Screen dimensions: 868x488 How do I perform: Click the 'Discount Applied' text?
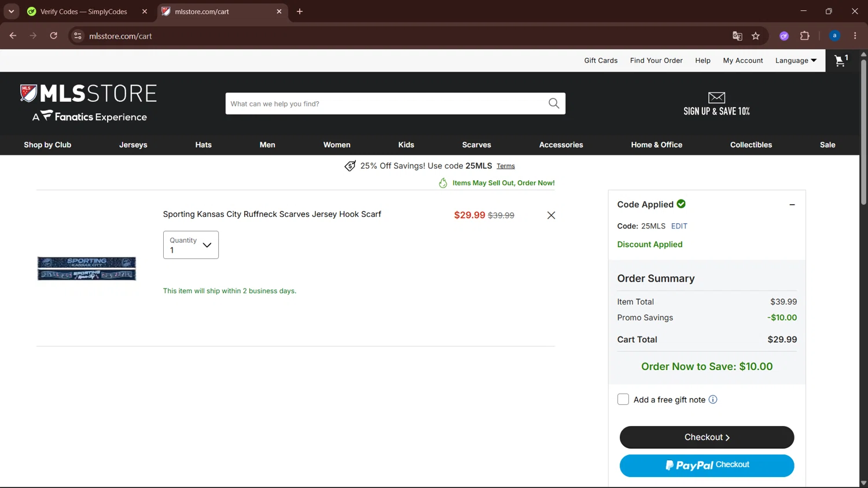point(650,245)
